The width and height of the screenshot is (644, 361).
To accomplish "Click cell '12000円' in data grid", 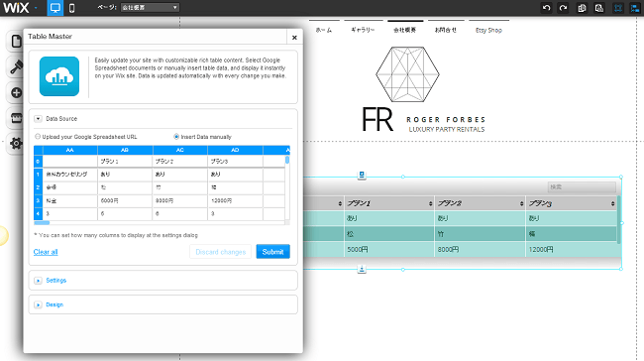I will [235, 200].
